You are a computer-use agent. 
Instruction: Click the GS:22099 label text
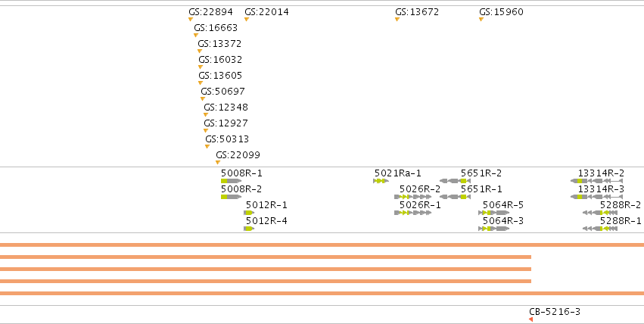(238, 155)
